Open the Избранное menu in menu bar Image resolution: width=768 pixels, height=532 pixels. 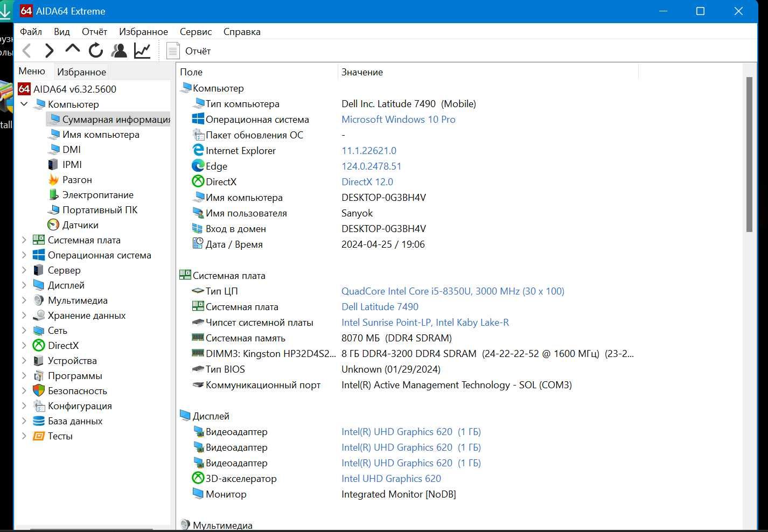pos(143,32)
